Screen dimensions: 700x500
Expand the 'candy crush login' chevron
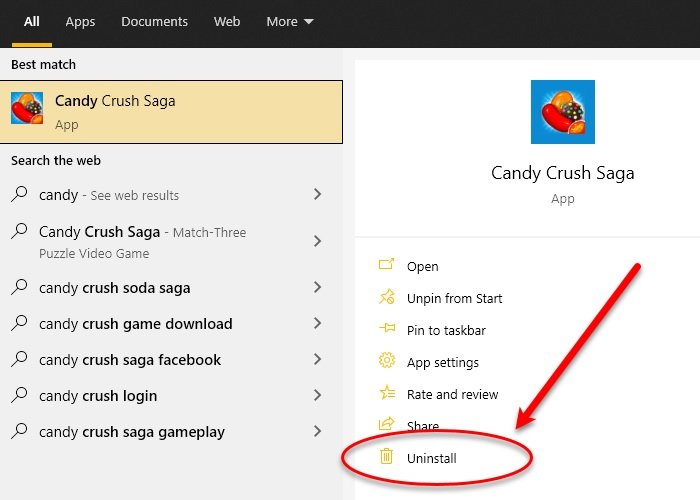tap(317, 395)
